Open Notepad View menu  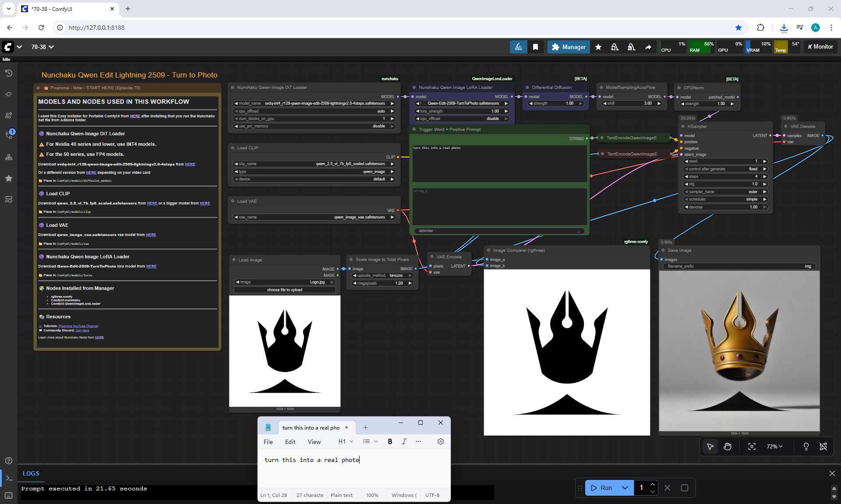pyautogui.click(x=314, y=442)
